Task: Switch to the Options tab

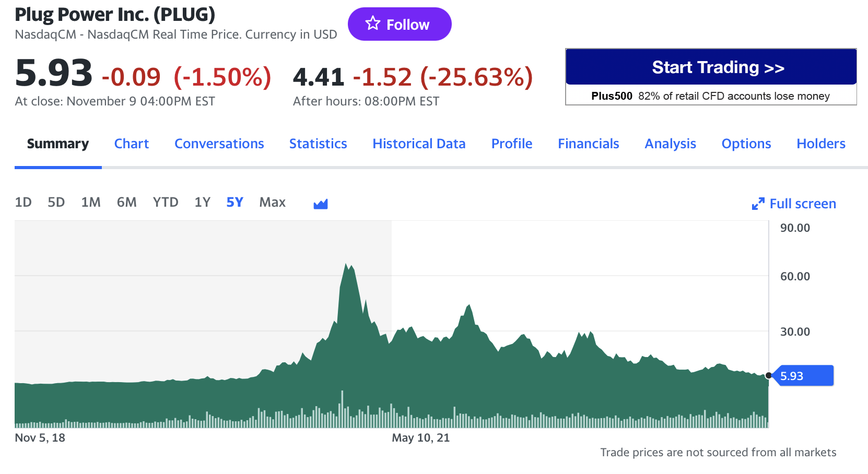Action: coord(746,144)
